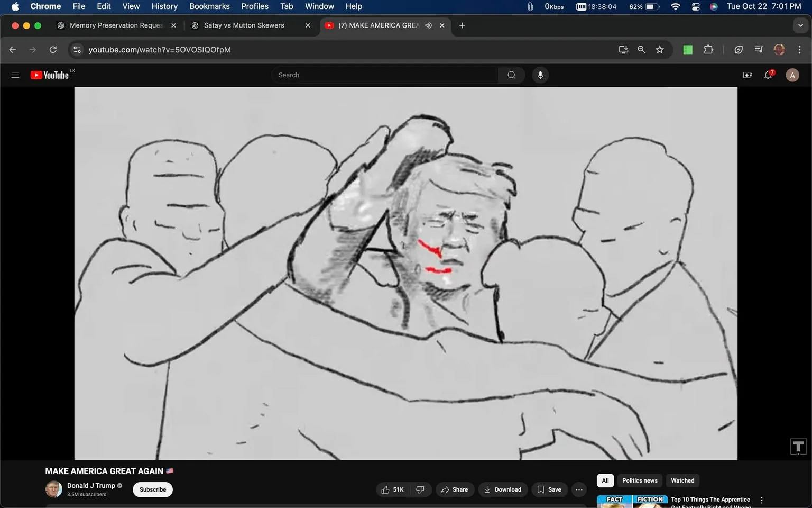Install app icon in address bar
Viewport: 812px width, 508px height.
pos(623,50)
